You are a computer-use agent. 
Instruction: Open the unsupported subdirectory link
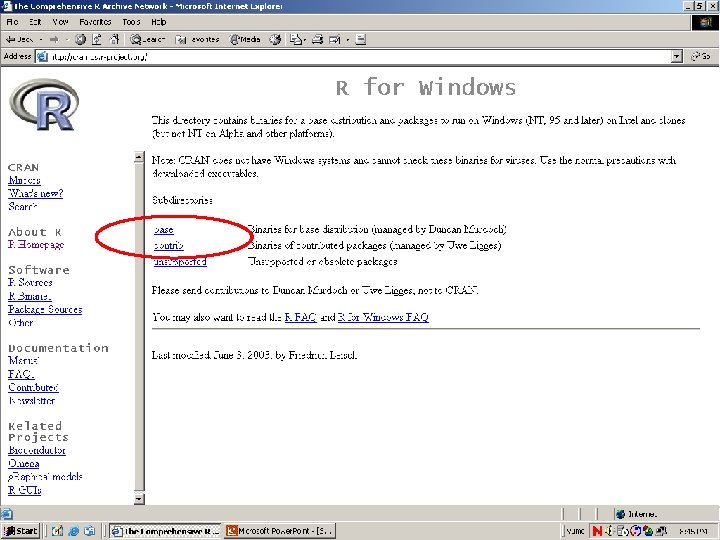tap(180, 262)
